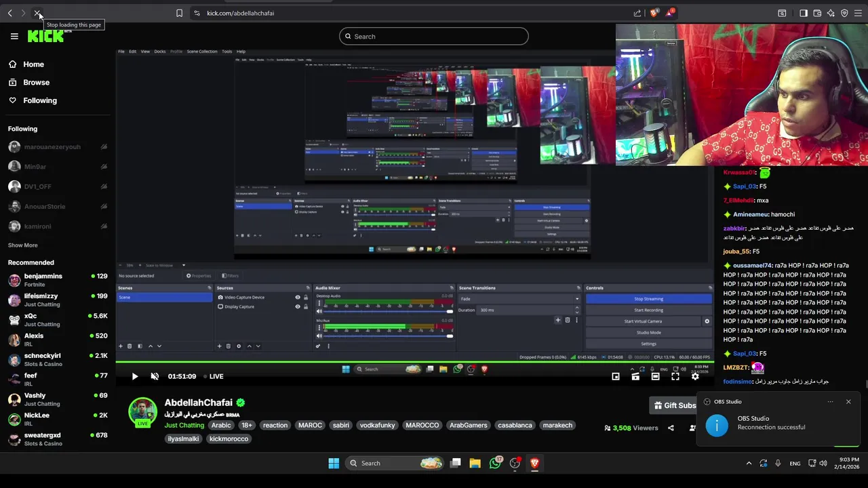Toggle notifications for followed channel marouanezeryouh

pyautogui.click(x=104, y=146)
